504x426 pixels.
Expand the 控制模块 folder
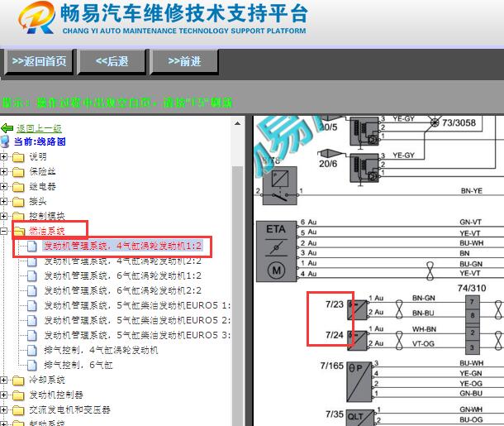4,216
